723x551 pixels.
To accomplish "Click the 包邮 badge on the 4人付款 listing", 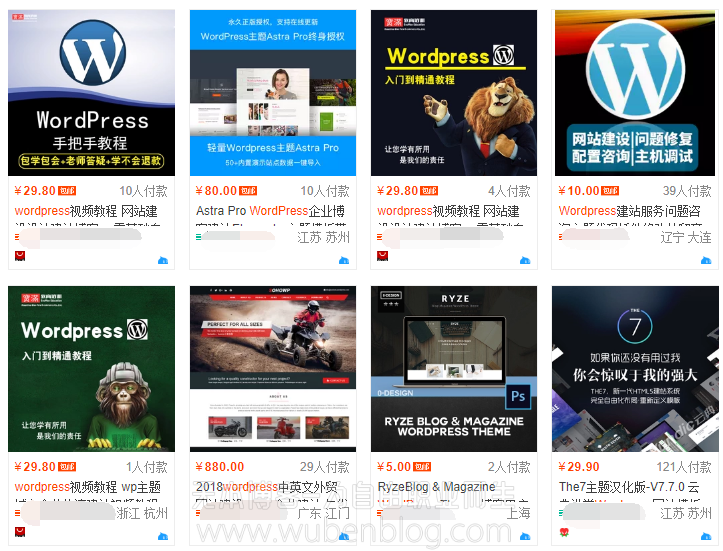I will coord(429,191).
